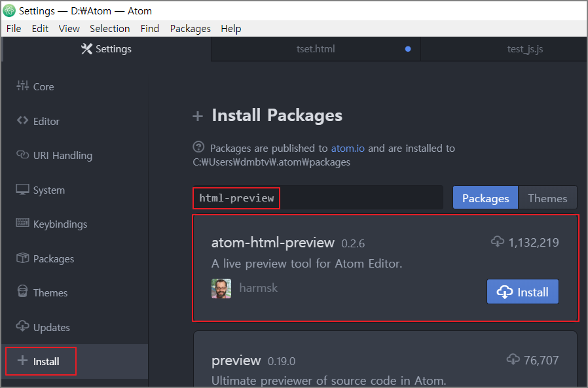Toggle search to Packages
The height and width of the screenshot is (388, 588).
point(485,198)
